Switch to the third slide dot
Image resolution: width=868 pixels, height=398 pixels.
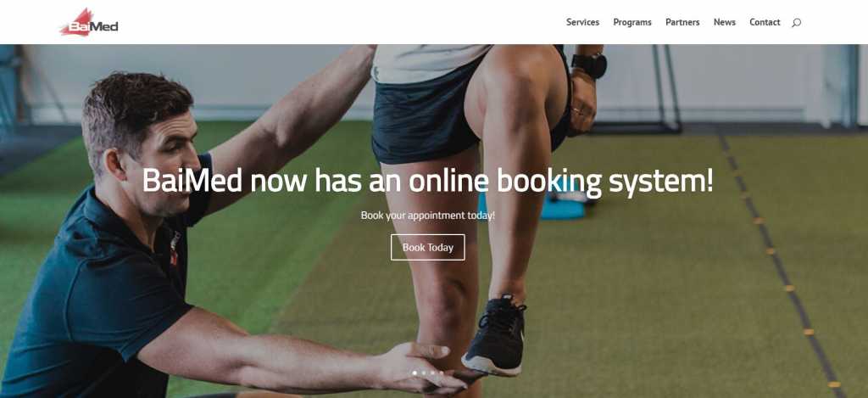coord(432,373)
